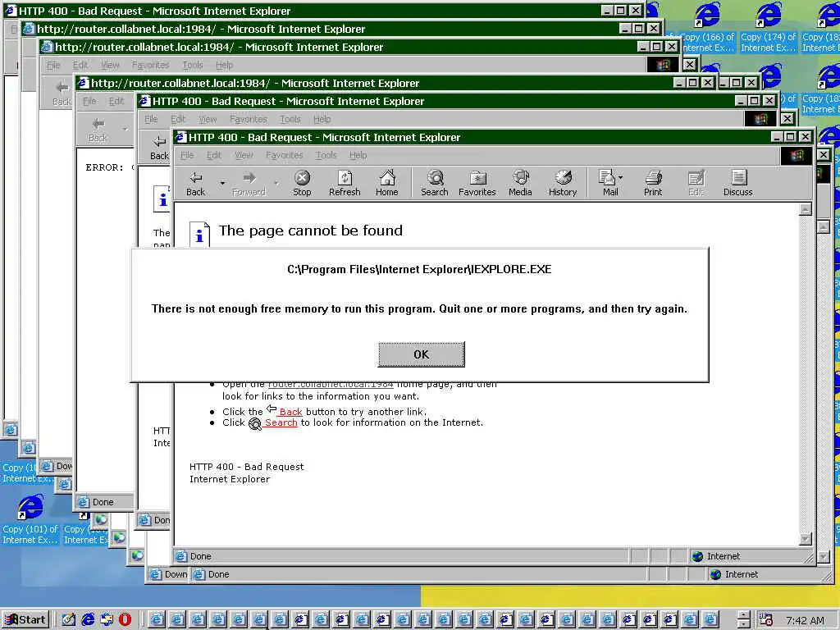Click the Edit toolbar icon next to Print

(696, 183)
